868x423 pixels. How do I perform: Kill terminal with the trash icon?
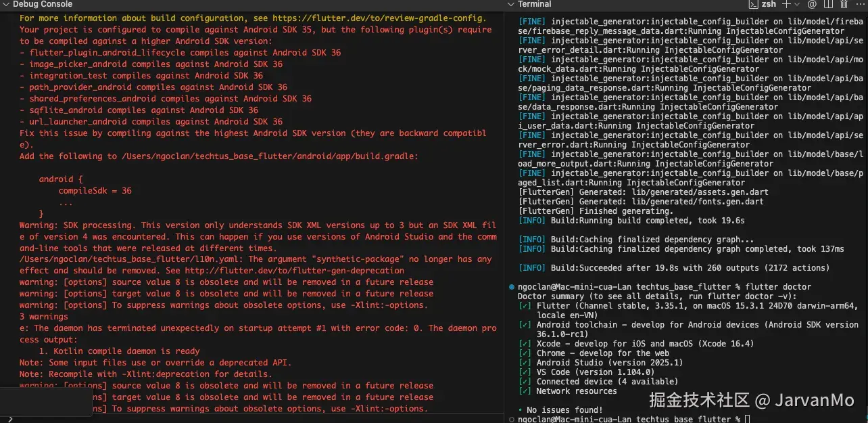coord(843,4)
